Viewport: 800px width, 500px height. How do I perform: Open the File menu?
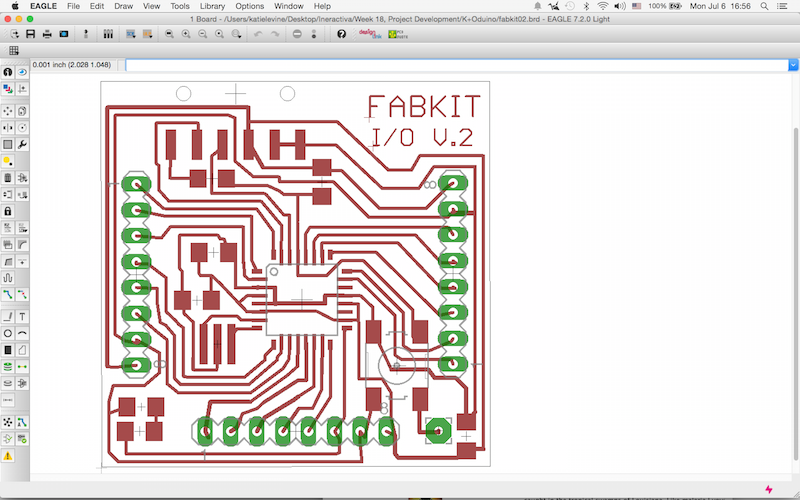[x=73, y=6]
